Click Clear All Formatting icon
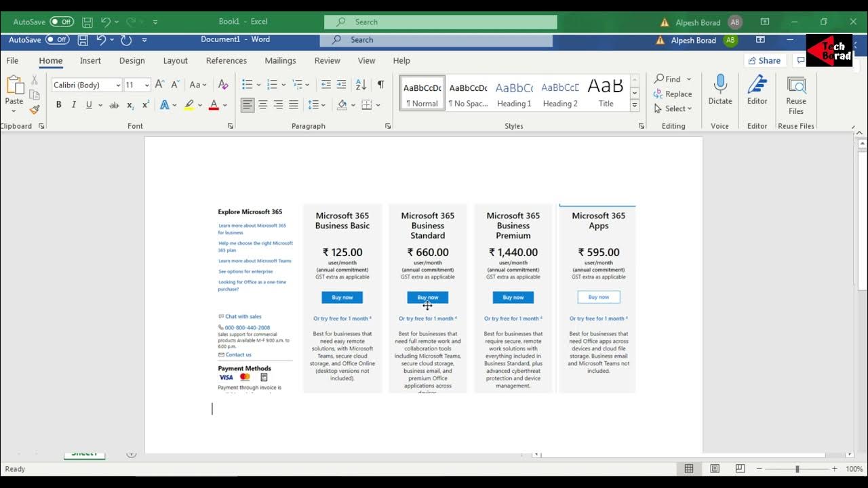Screen dimensions: 868x488 click(223, 85)
